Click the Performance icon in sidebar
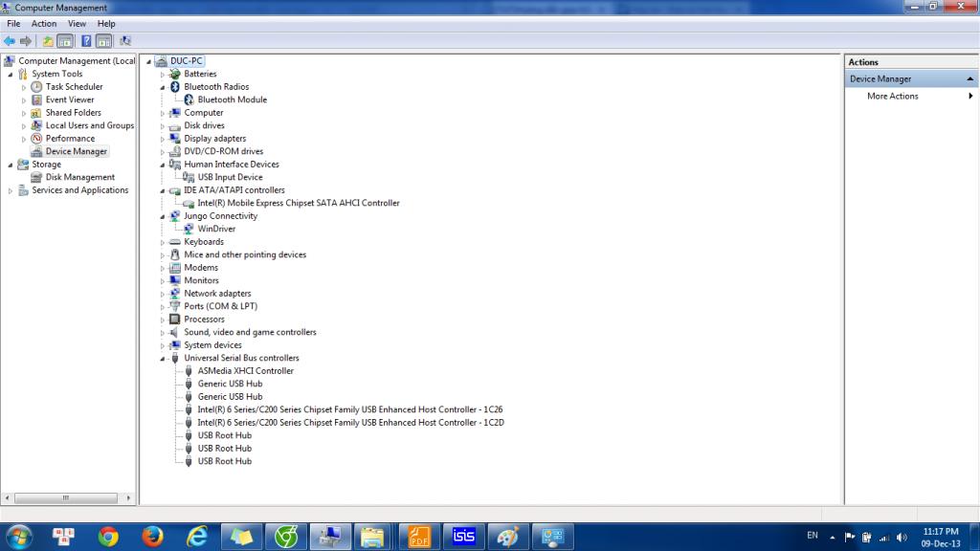The image size is (980, 551). pyautogui.click(x=37, y=139)
